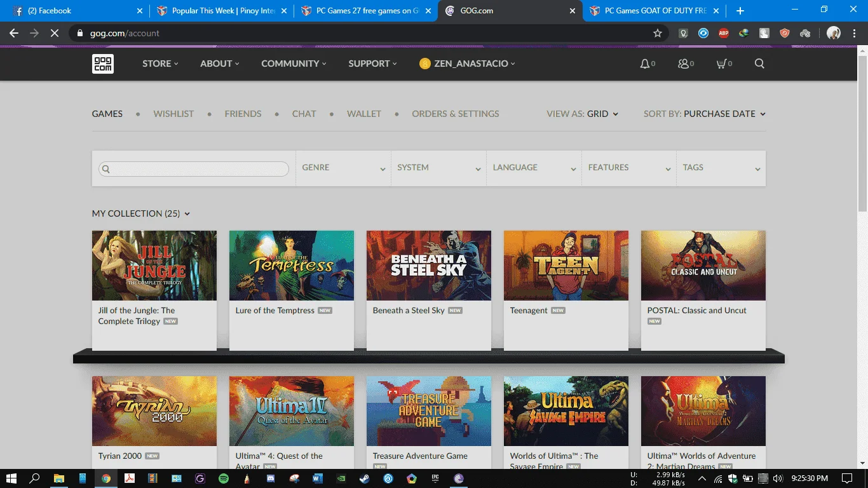Expand the ABOUT menu

coord(219,64)
